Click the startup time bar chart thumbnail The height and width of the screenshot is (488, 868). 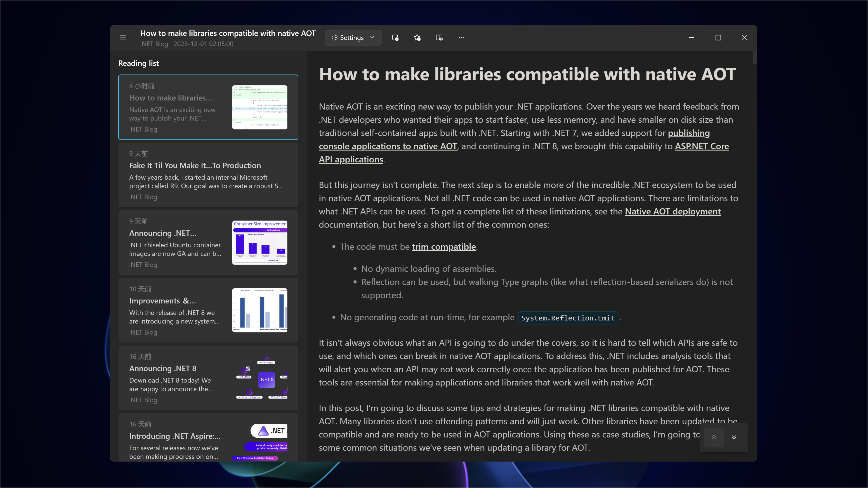[259, 310]
